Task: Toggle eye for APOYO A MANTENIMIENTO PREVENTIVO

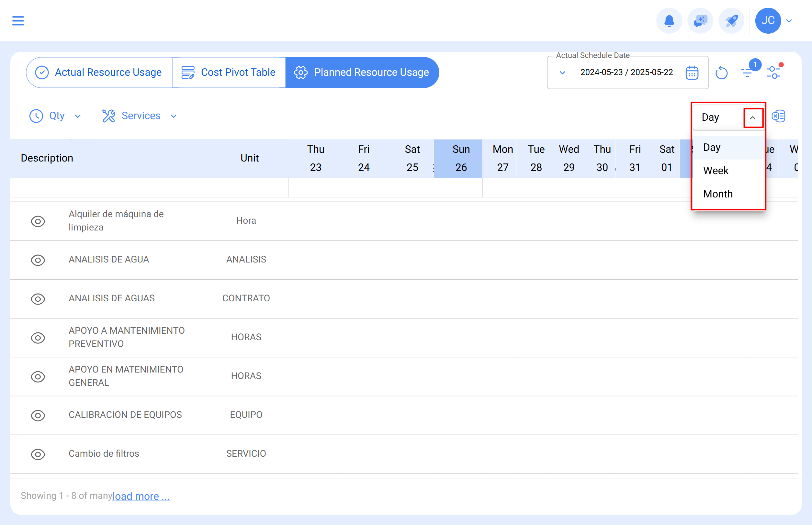Action: [x=38, y=338]
